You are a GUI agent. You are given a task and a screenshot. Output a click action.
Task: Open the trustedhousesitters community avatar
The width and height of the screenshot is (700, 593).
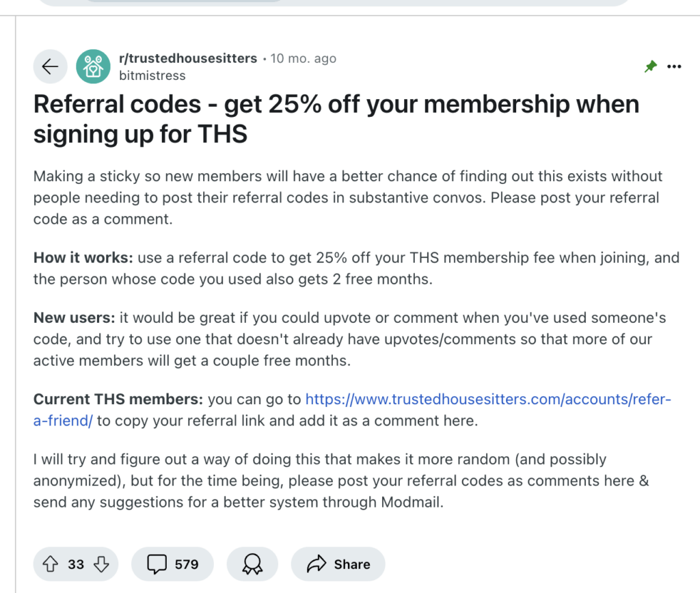(93, 66)
